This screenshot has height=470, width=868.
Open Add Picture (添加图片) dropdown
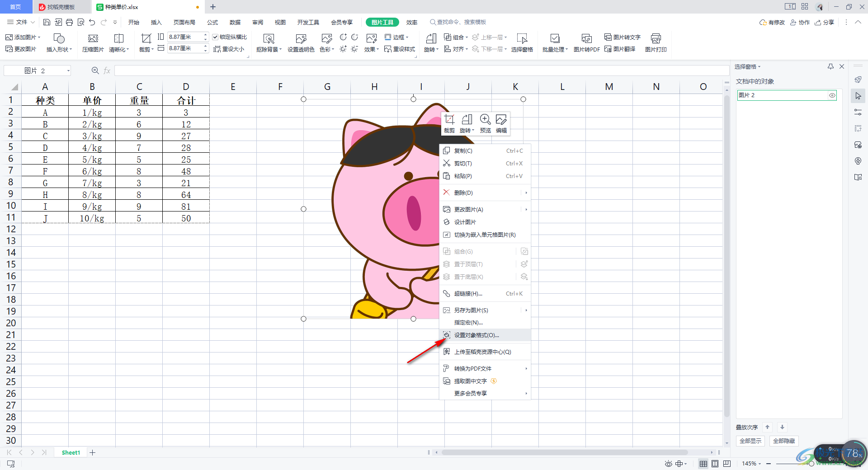pos(23,37)
